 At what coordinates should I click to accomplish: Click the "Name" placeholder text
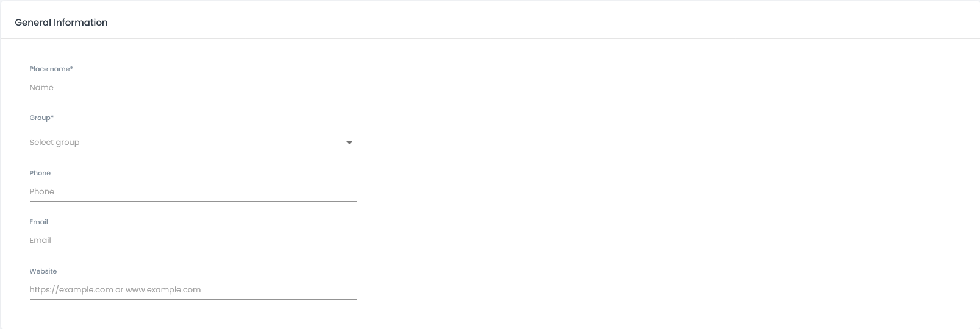(41, 88)
